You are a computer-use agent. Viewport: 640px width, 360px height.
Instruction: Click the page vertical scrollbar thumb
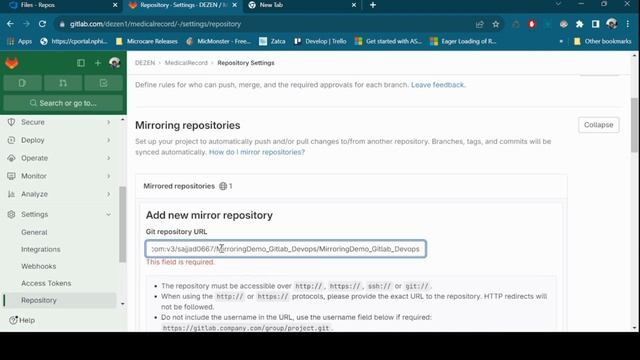point(634,125)
